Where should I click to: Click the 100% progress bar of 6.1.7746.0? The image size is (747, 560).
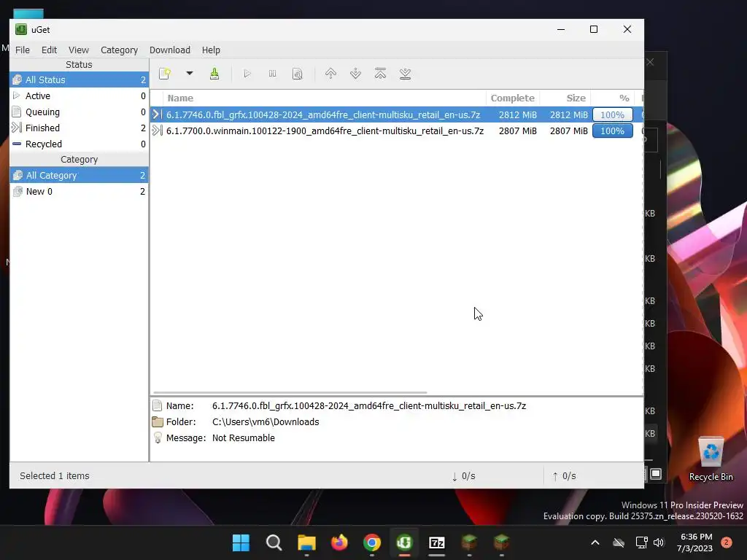(x=613, y=114)
